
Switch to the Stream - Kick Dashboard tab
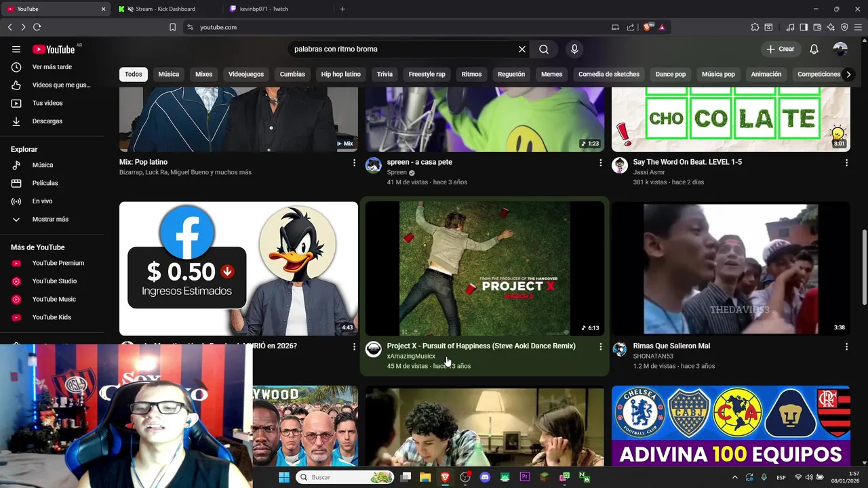click(x=165, y=9)
